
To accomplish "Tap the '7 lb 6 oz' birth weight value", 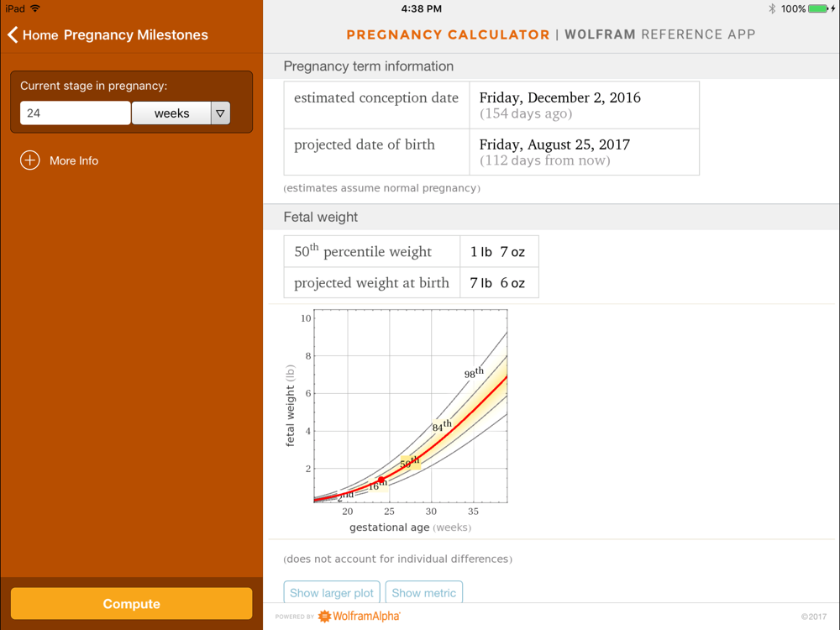I will 497,283.
